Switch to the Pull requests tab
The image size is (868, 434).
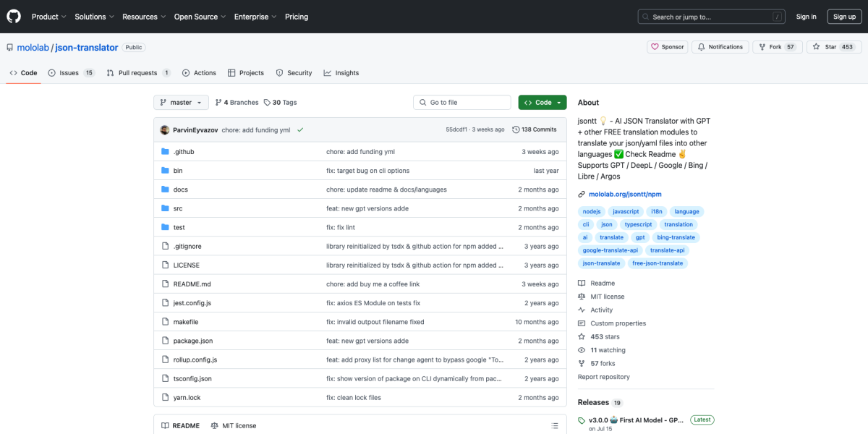click(138, 73)
